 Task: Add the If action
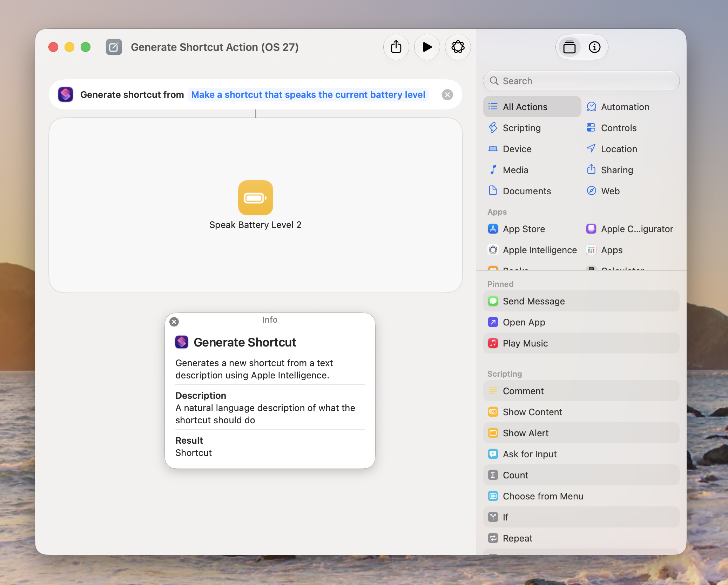pyautogui.click(x=581, y=517)
